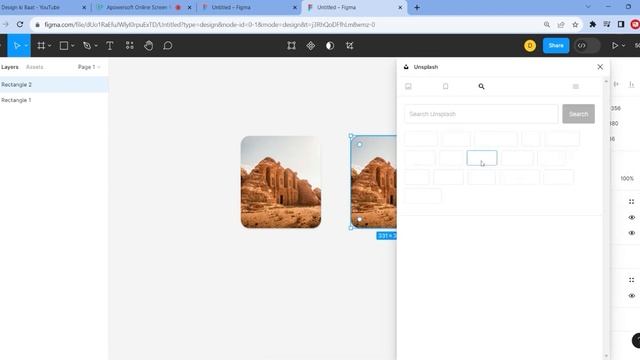Select the Rectangle shape tool
The width and height of the screenshot is (640, 360).
pos(64,46)
